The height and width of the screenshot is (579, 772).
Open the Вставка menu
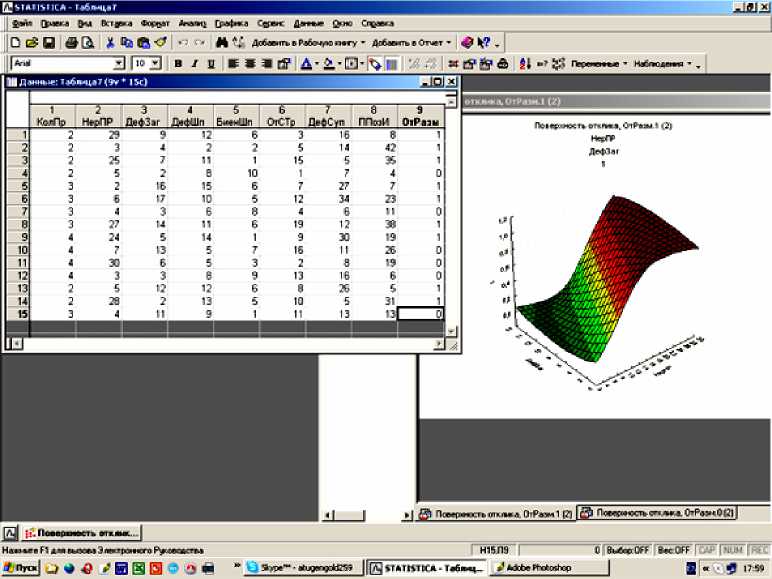click(x=116, y=23)
